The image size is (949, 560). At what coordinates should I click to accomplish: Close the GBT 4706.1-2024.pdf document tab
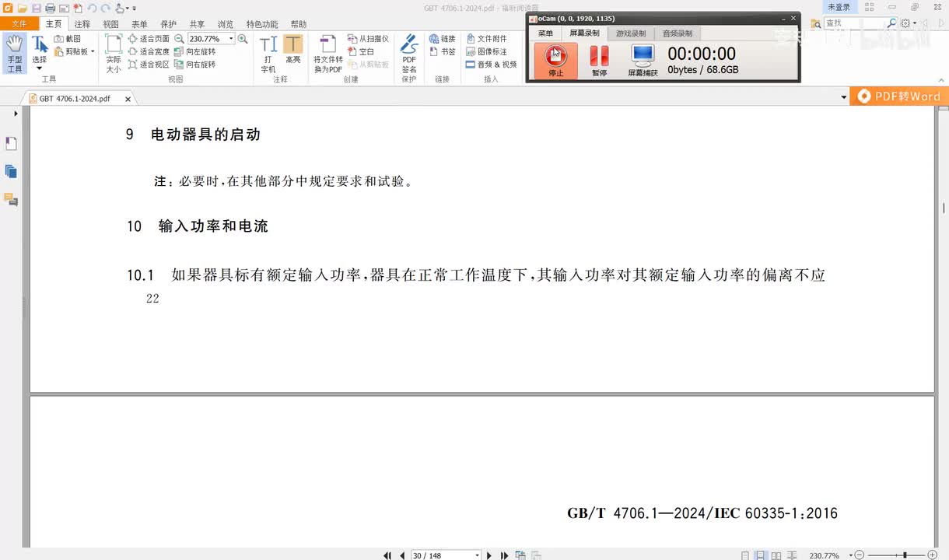(x=128, y=99)
